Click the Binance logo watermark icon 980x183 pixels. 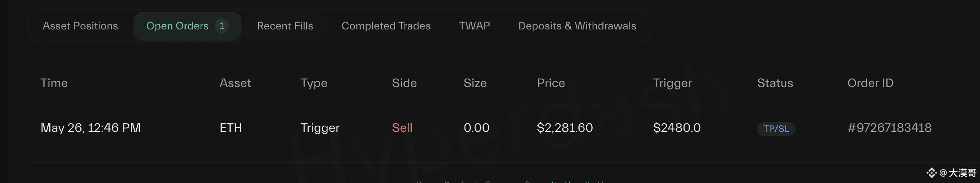point(932,173)
